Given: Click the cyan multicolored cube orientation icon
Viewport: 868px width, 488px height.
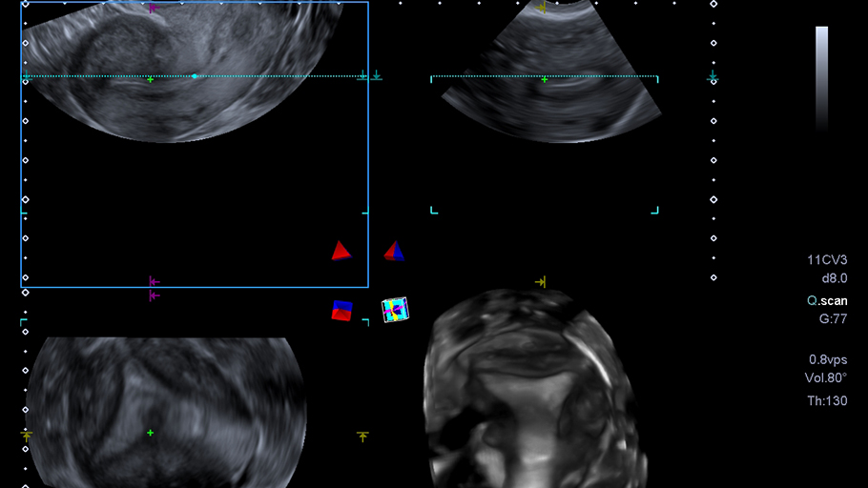Looking at the screenshot, I should click(395, 310).
